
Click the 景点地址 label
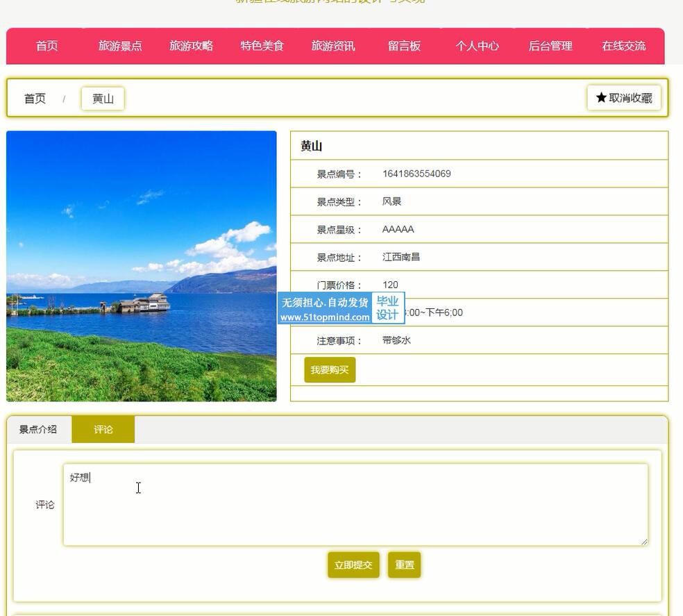339,258
